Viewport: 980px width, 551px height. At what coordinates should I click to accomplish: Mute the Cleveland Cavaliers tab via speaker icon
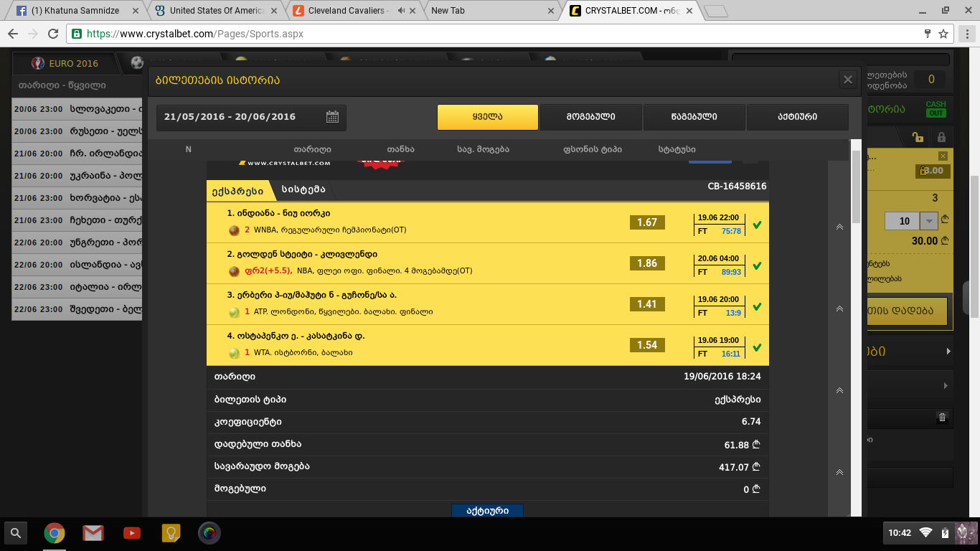pyautogui.click(x=402, y=11)
